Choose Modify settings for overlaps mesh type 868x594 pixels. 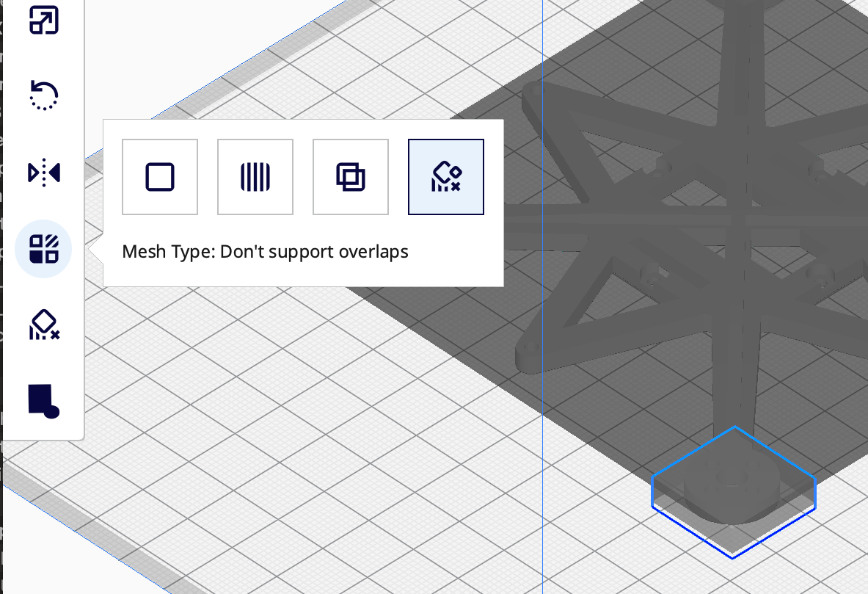pyautogui.click(x=351, y=177)
